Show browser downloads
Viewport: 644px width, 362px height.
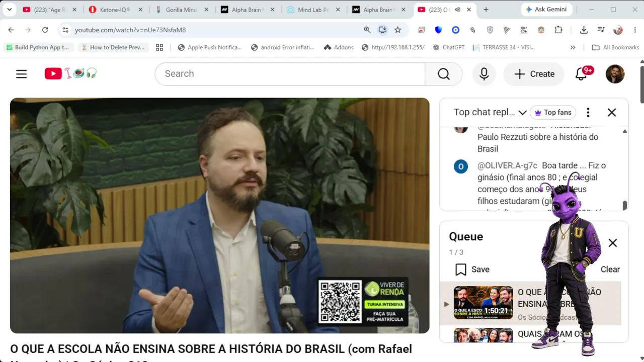(x=584, y=30)
